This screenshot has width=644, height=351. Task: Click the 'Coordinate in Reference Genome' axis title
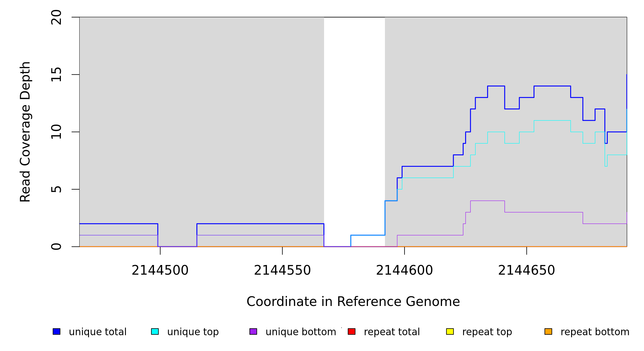[353, 302]
